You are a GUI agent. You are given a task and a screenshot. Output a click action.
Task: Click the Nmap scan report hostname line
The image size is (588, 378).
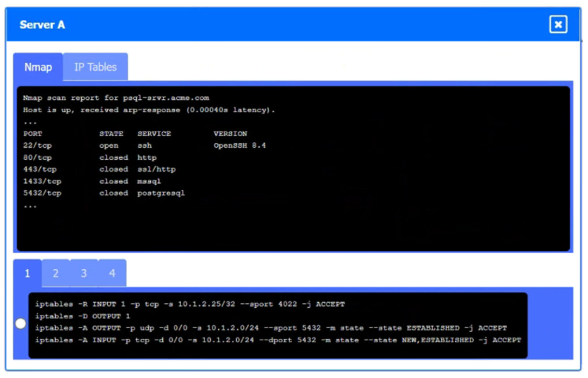click(116, 98)
